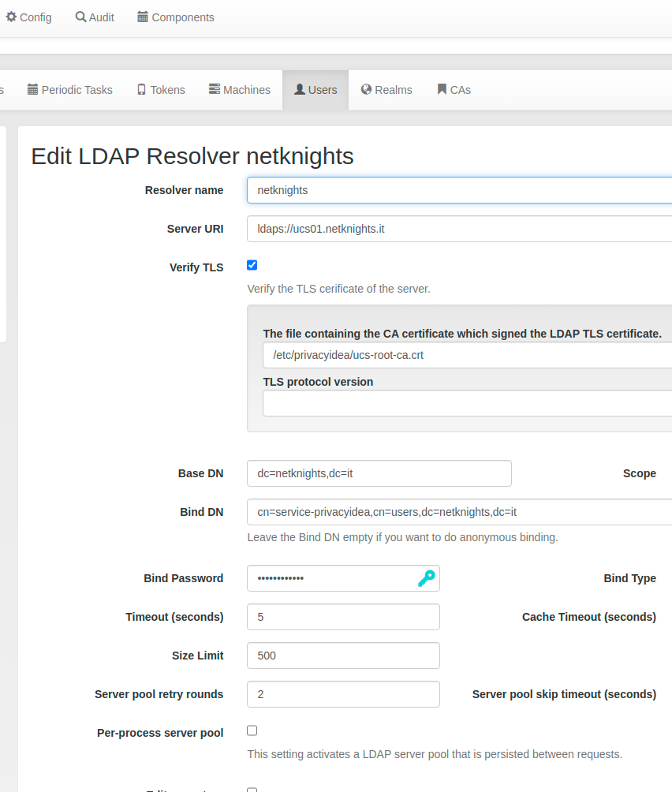Screen dimensions: 672x792
Task: Open the Config menu with gear icon
Action: click(x=29, y=17)
